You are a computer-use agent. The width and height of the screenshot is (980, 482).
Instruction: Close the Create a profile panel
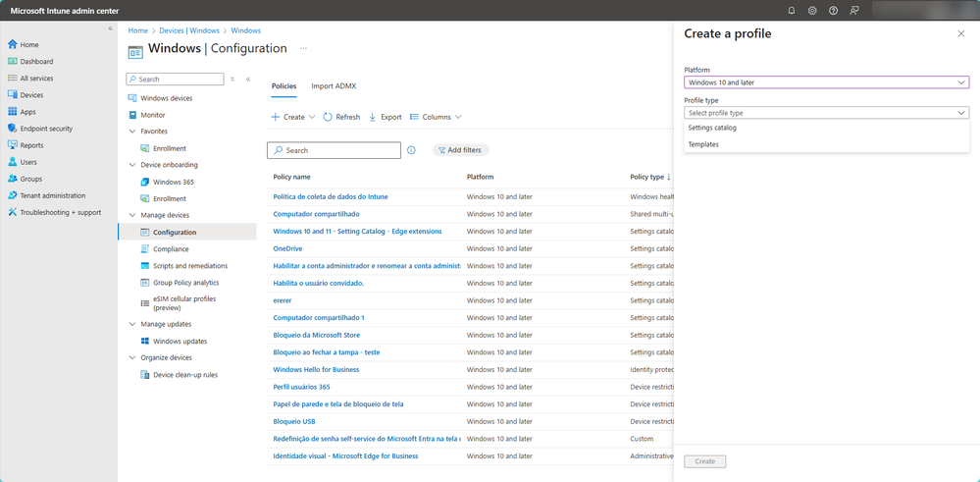click(x=961, y=33)
